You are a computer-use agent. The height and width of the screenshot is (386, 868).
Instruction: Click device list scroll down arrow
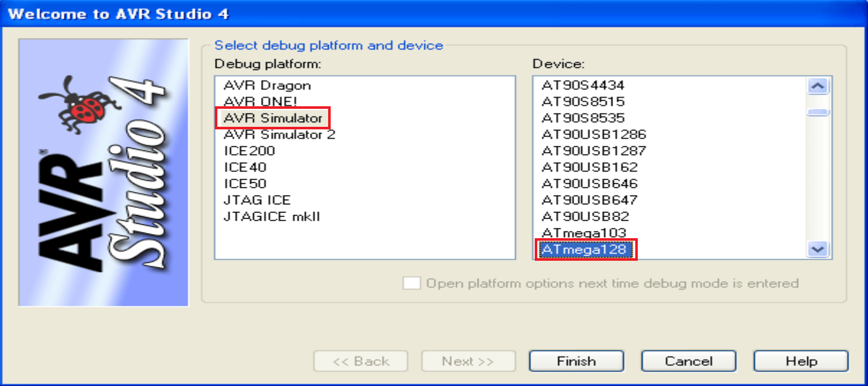(818, 249)
